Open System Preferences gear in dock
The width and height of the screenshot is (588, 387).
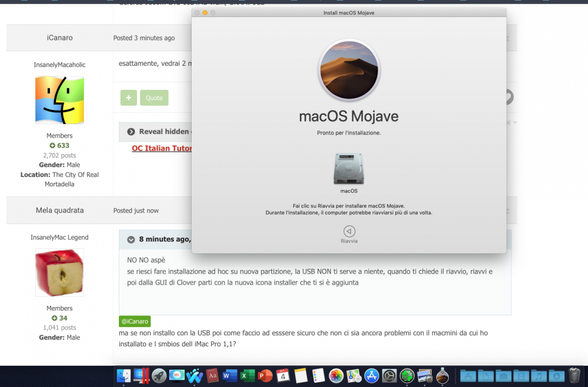[x=389, y=376]
